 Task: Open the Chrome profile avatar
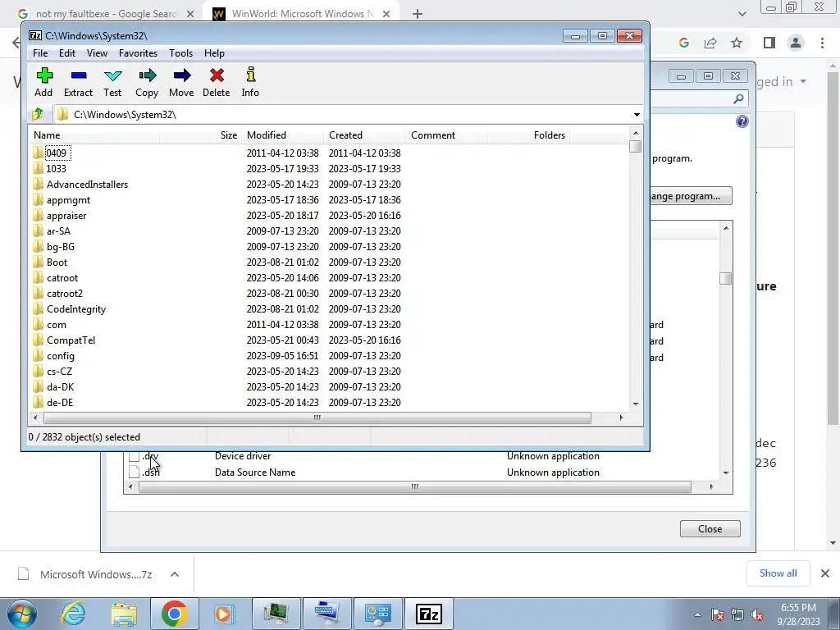click(796, 43)
